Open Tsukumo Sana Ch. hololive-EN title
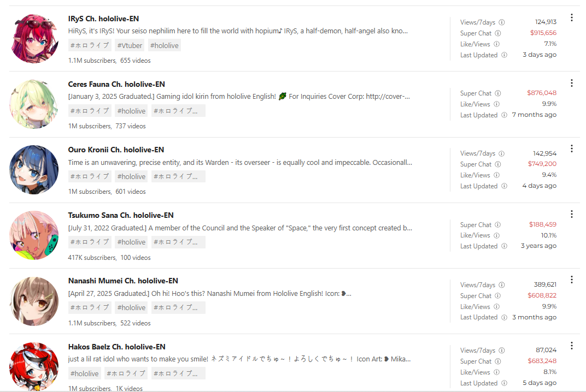 121,216
